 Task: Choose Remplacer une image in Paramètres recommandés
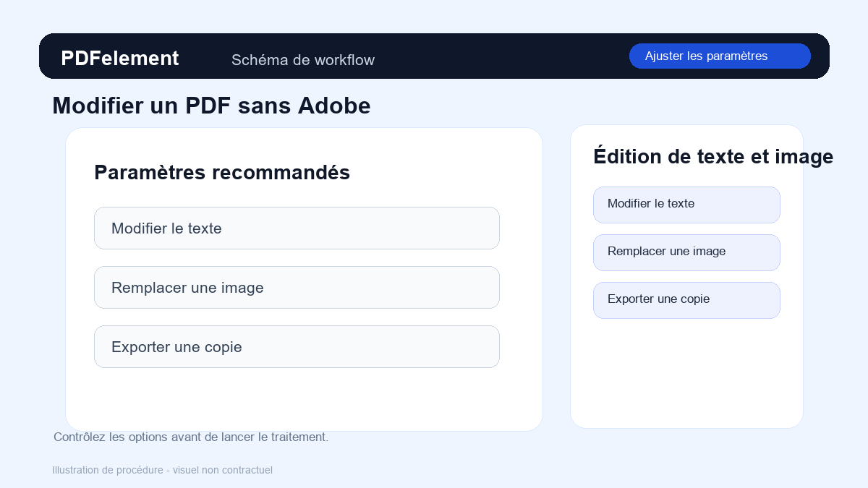[x=297, y=288]
